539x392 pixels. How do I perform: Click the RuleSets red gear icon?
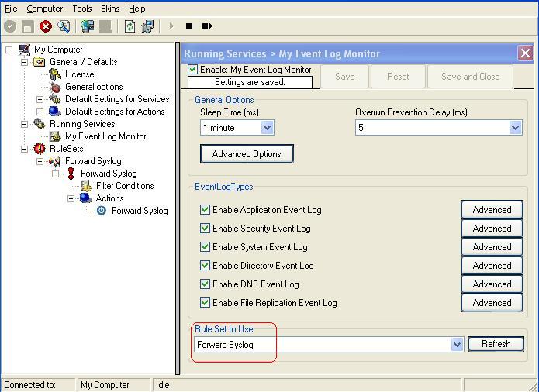click(40, 149)
